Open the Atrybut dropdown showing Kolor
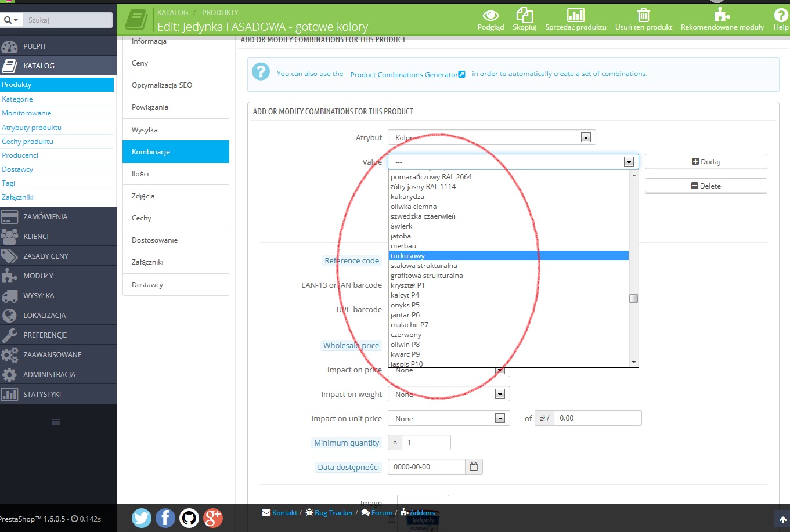This screenshot has width=790, height=532. click(x=492, y=137)
